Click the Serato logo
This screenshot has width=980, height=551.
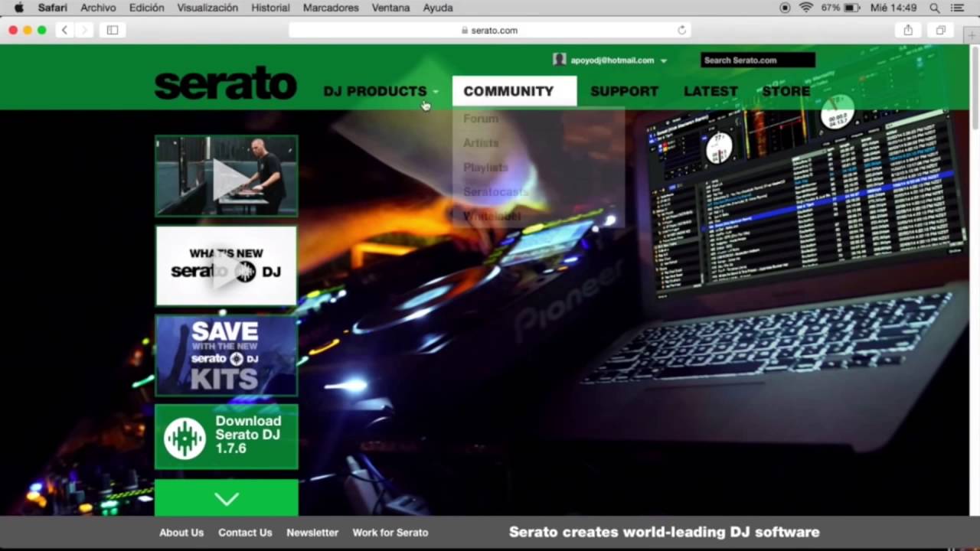tap(226, 83)
